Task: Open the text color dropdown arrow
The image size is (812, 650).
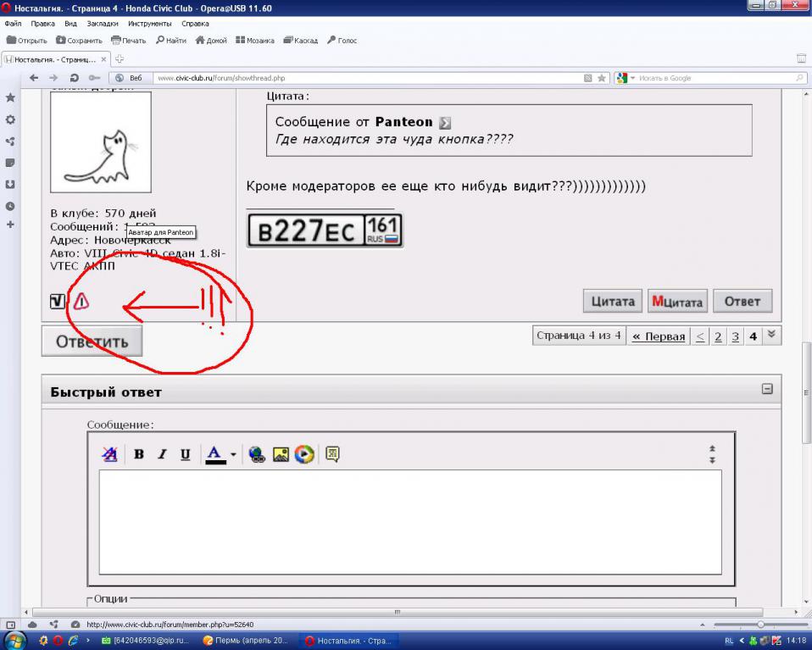Action: coord(233,454)
